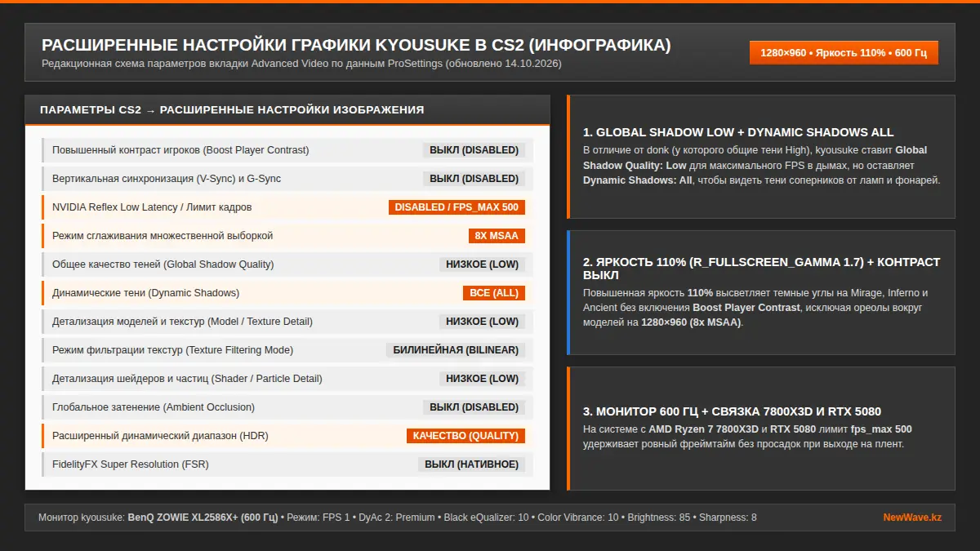980x551 pixels.
Task: Click the ВЫКЛ (НАТИВНОЕ) FSR value
Action: click(471, 464)
